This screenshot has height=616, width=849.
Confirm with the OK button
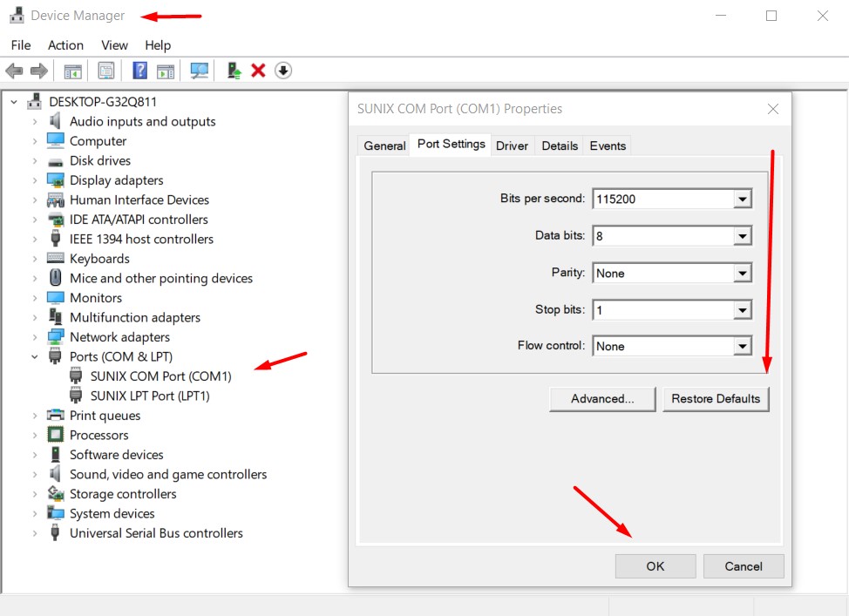[655, 566]
